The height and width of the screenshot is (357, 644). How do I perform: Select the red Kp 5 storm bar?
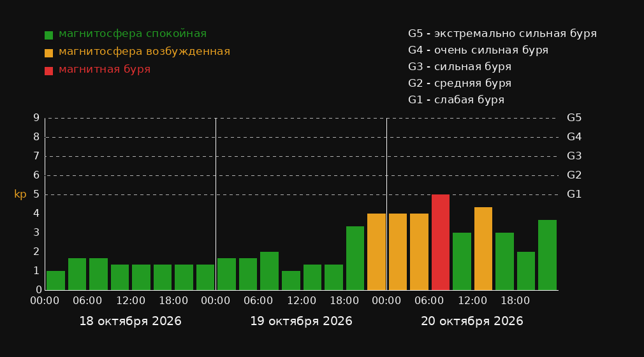(441, 242)
